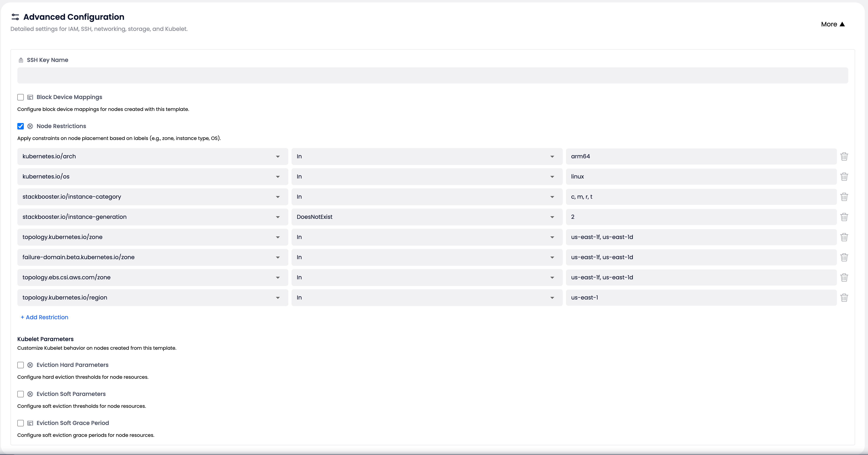Delete the instance-generation restriction row
This screenshot has width=868, height=455.
(844, 217)
